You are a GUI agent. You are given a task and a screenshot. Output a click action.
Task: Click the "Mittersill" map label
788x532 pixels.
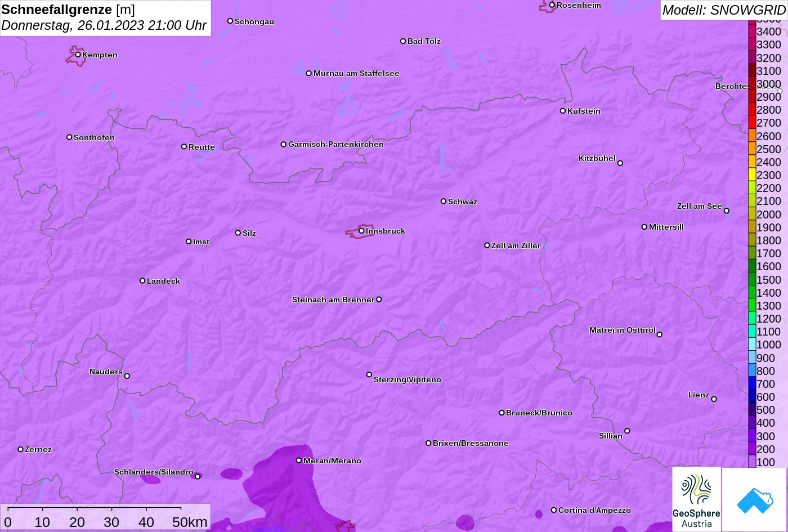point(666,227)
